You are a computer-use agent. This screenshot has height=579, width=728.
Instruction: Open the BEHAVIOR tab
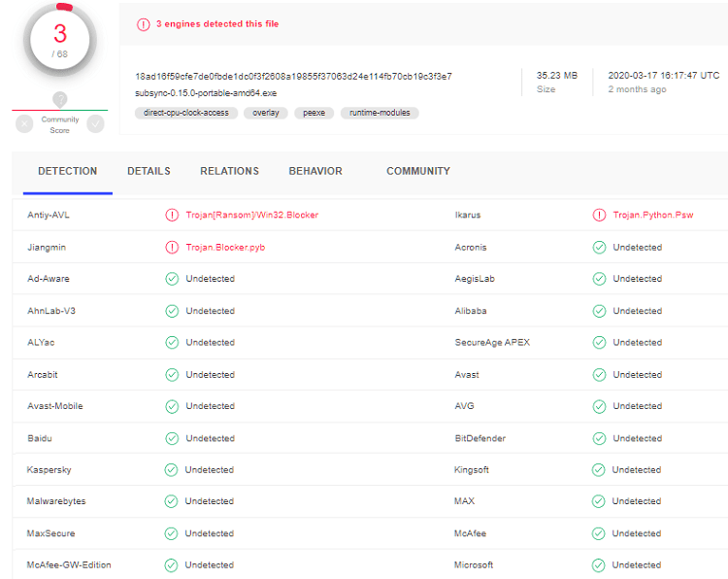315,171
